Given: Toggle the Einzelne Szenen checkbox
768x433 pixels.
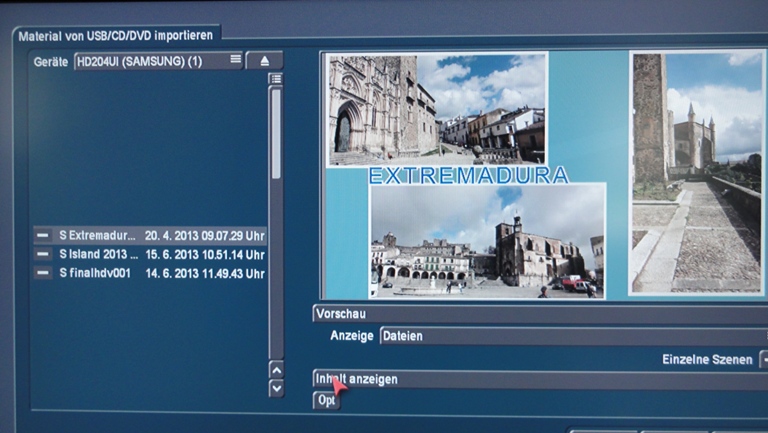Looking at the screenshot, I should coord(762,359).
